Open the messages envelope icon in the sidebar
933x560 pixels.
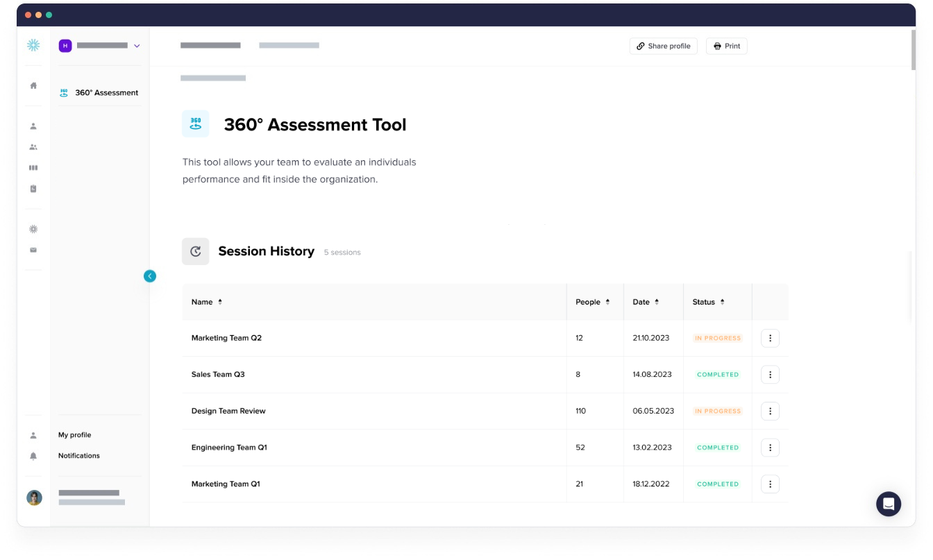tap(33, 250)
